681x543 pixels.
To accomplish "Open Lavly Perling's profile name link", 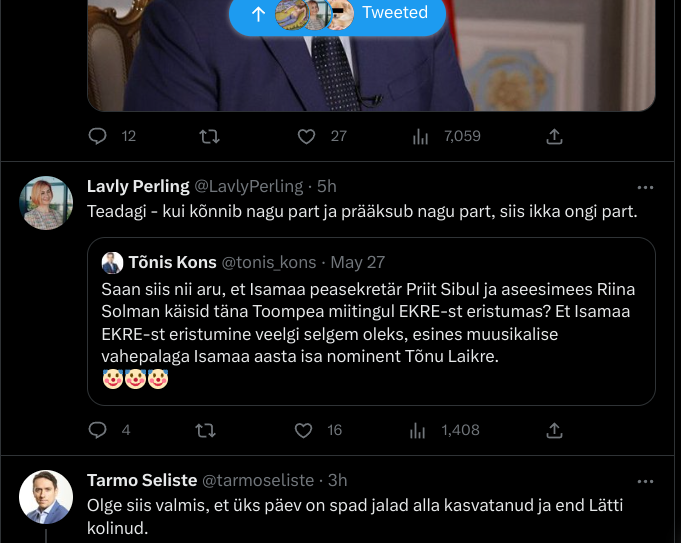I will [138, 186].
